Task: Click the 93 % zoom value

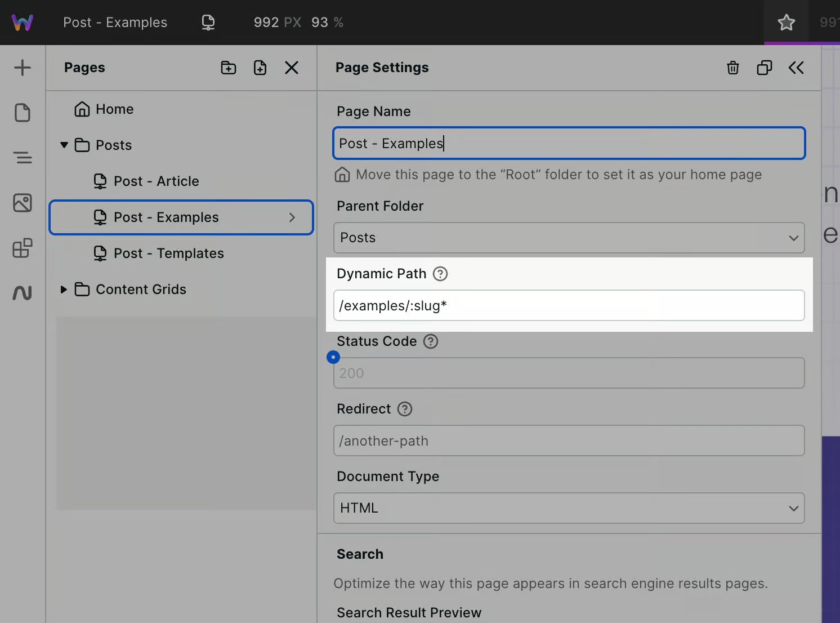Action: [x=327, y=23]
